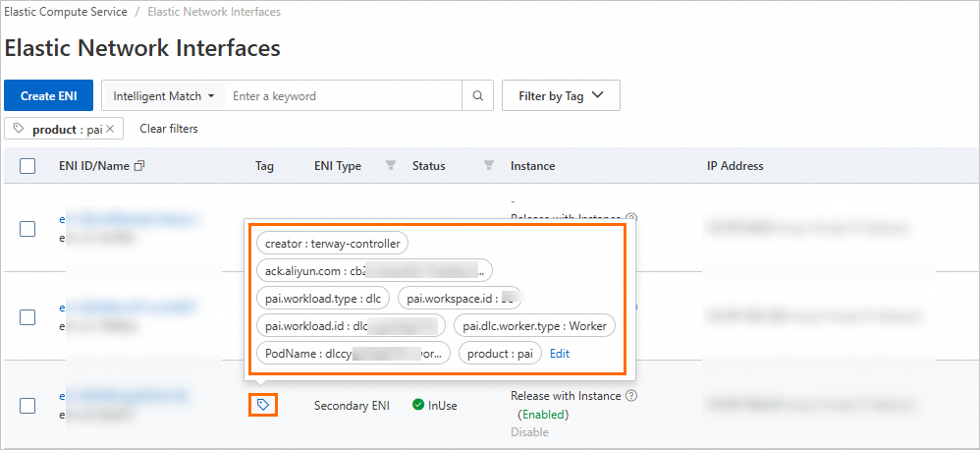Open ENI Type column filter icon

[x=391, y=166]
